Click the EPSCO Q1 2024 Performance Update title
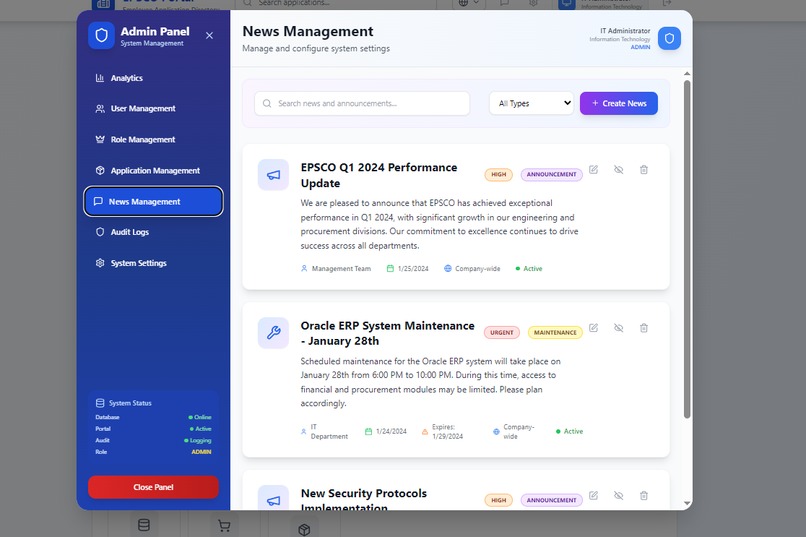Viewport: 806px width, 537px height. click(x=379, y=175)
